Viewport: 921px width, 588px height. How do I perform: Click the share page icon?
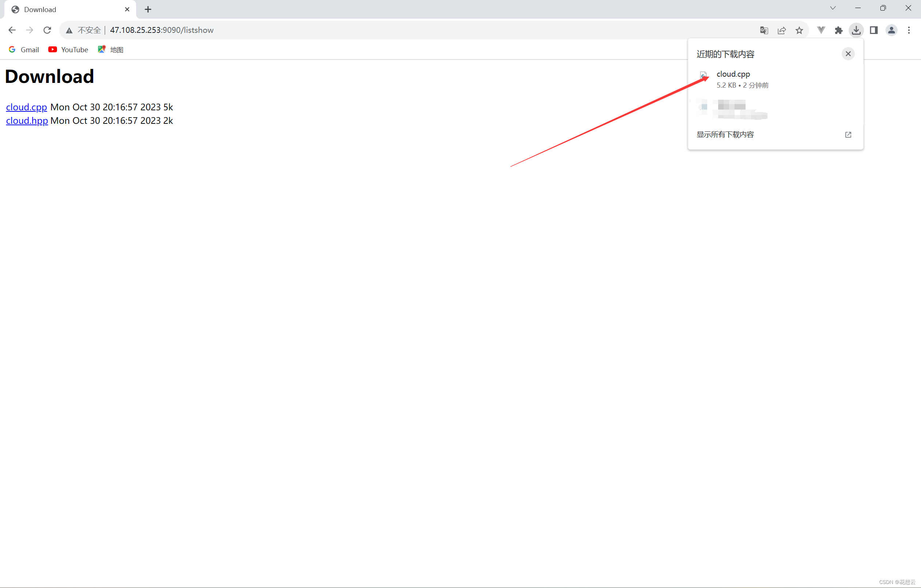pos(781,30)
